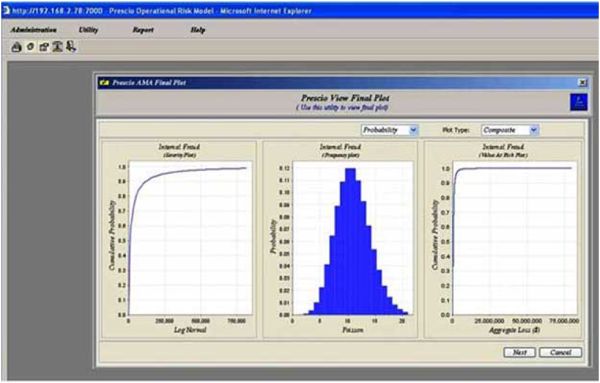The width and height of the screenshot is (600, 383).
Task: Click the second toolbar icon, the circular refresh
Action: coord(30,47)
